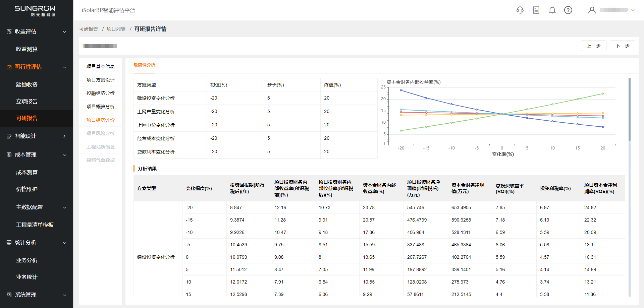Open 投融经济分析 step

click(x=101, y=93)
